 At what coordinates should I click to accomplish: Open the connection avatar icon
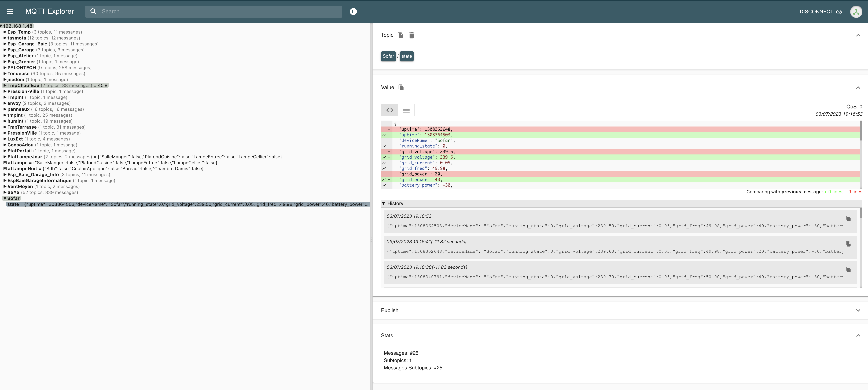click(x=856, y=12)
